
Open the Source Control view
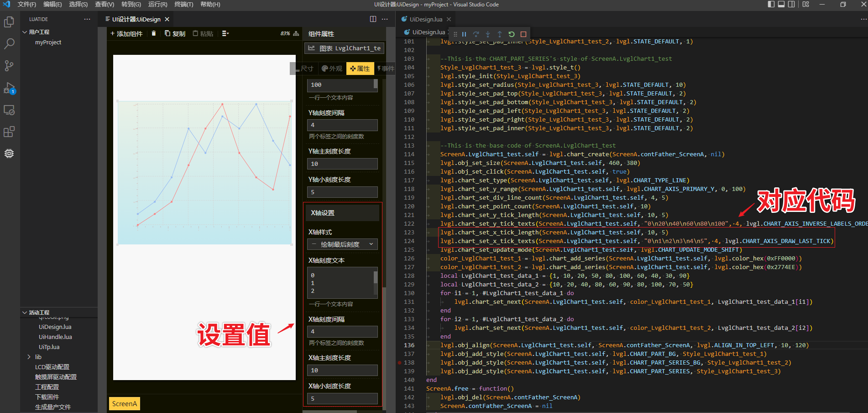[x=9, y=66]
